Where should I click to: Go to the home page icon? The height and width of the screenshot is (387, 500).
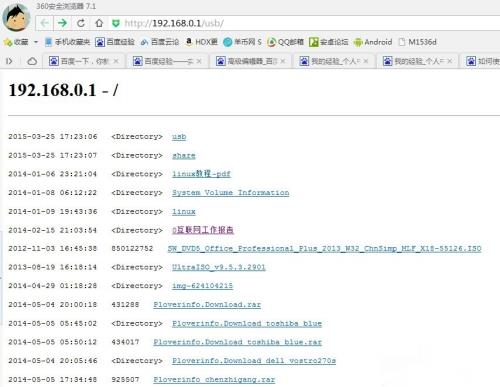[99, 23]
